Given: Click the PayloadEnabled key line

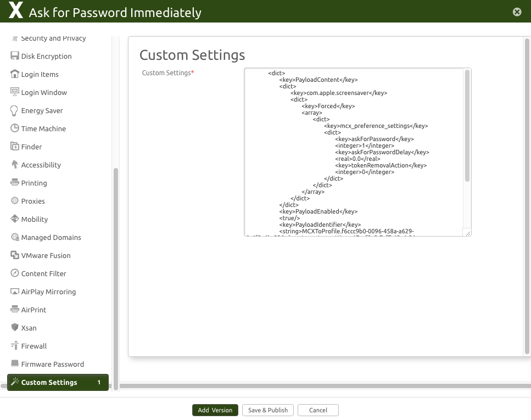Looking at the screenshot, I should pyautogui.click(x=318, y=211).
